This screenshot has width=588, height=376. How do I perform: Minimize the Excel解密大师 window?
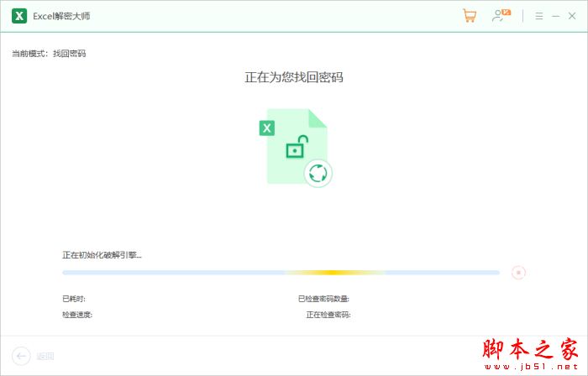pos(556,16)
